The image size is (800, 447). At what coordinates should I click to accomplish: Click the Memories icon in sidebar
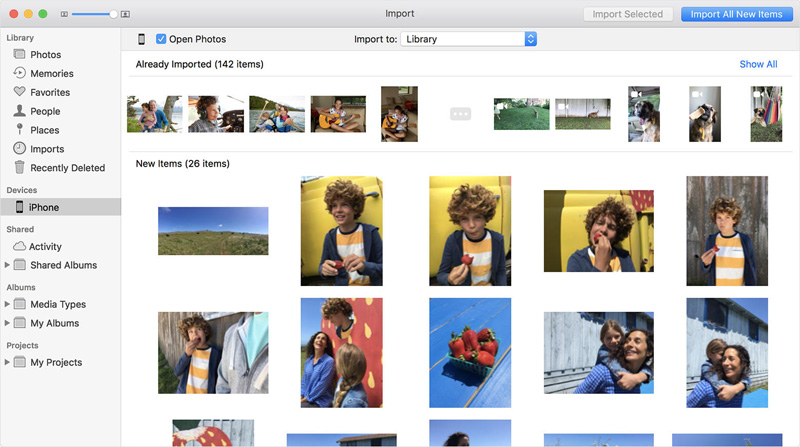point(19,73)
